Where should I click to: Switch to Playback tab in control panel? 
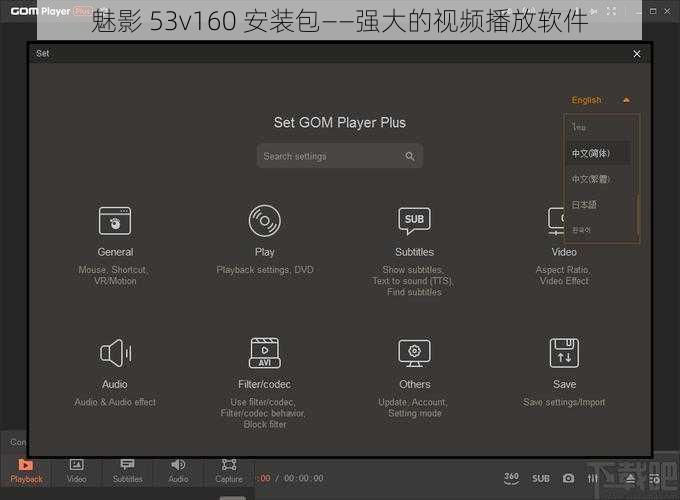(26, 471)
